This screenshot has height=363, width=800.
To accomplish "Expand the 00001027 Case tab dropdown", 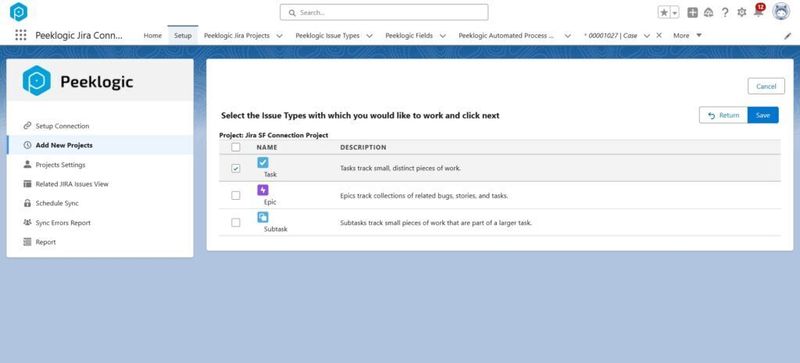I will [x=647, y=36].
